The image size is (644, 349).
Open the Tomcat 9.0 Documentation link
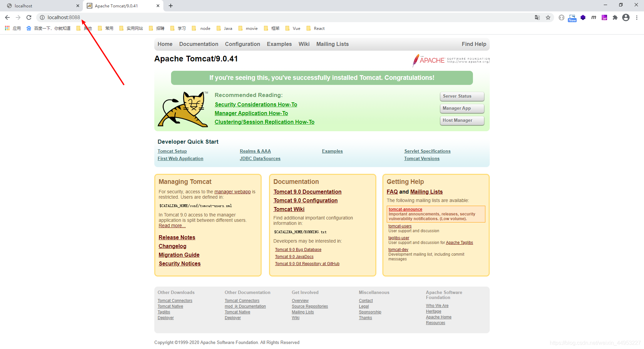click(x=308, y=192)
